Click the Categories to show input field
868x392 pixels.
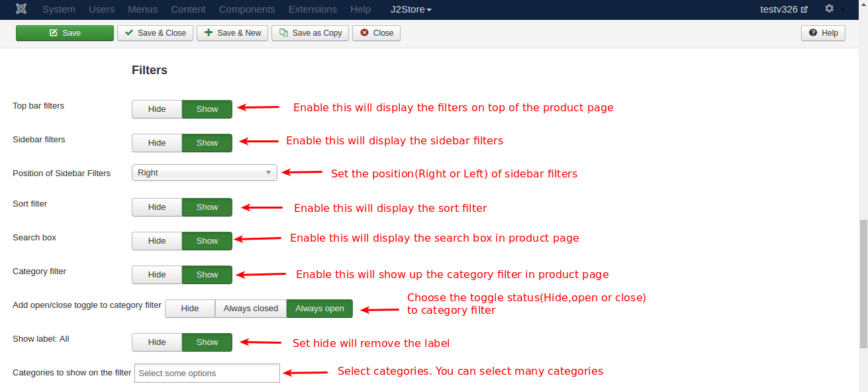click(x=207, y=373)
